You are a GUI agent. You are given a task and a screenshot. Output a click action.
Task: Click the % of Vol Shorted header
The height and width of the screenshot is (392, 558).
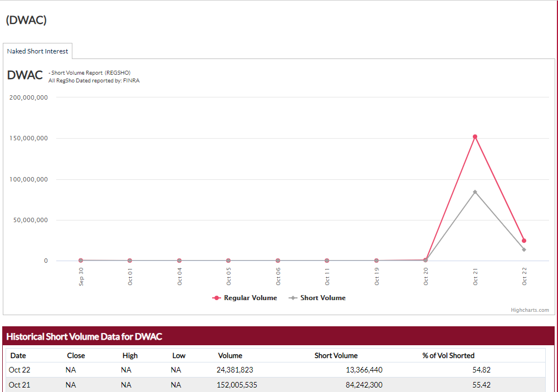pyautogui.click(x=448, y=355)
